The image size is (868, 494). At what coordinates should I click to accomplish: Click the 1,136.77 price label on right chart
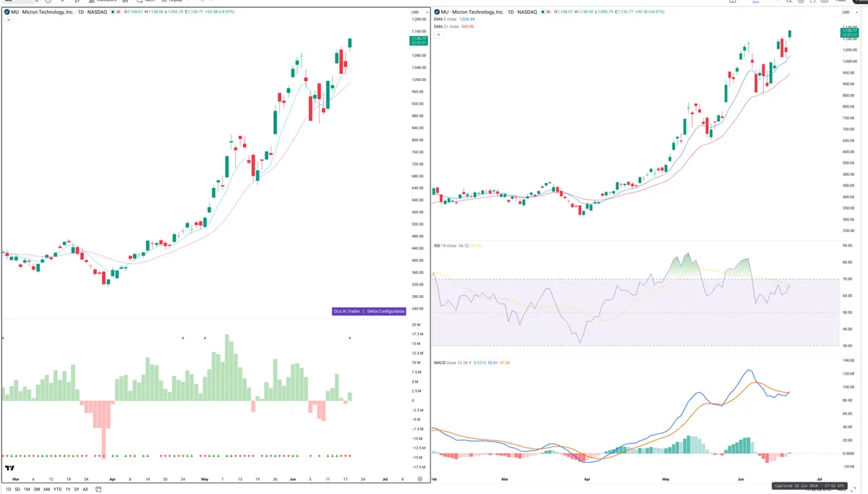[851, 32]
